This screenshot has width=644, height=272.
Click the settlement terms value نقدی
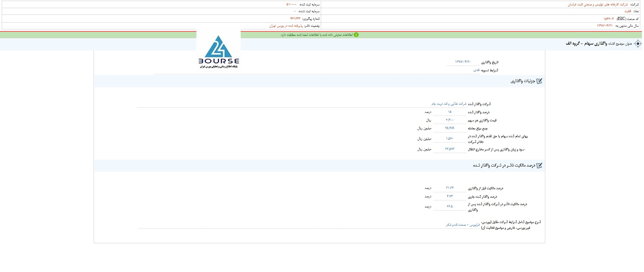coord(476,70)
